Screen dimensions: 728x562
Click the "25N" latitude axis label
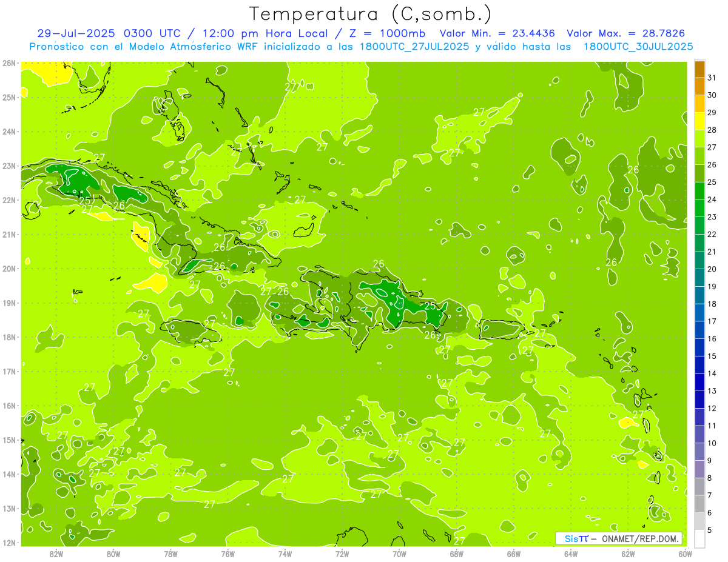pyautogui.click(x=8, y=97)
